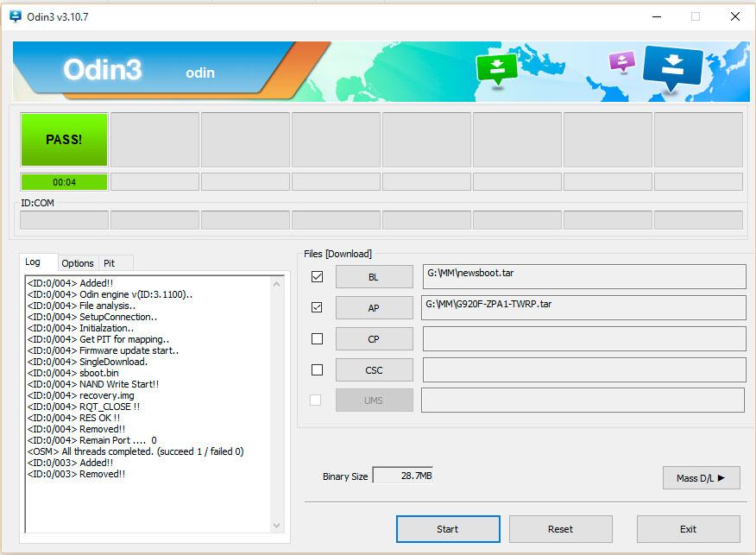Click the 'Files [Download]' group label
This screenshot has width=756, height=555.
coord(338,254)
